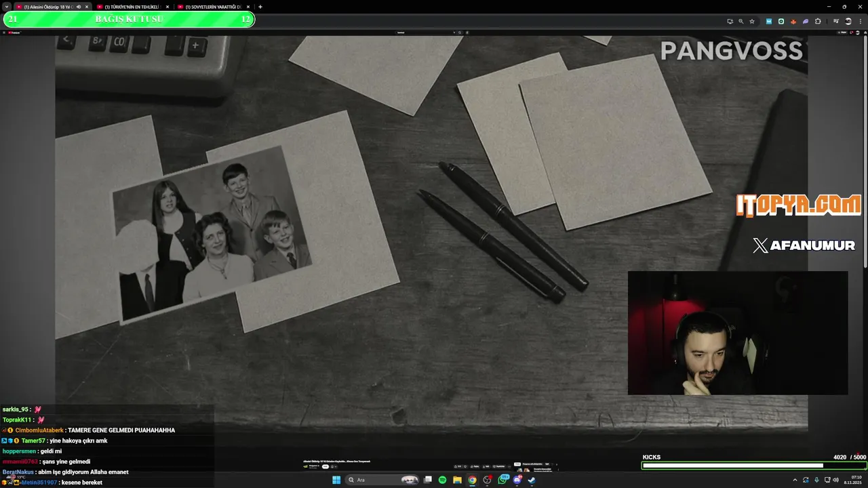Switch to the 'TÜRKİYE'NİN EN TEHLİKELİ' tab
This screenshot has height=488, width=868.
[132, 7]
